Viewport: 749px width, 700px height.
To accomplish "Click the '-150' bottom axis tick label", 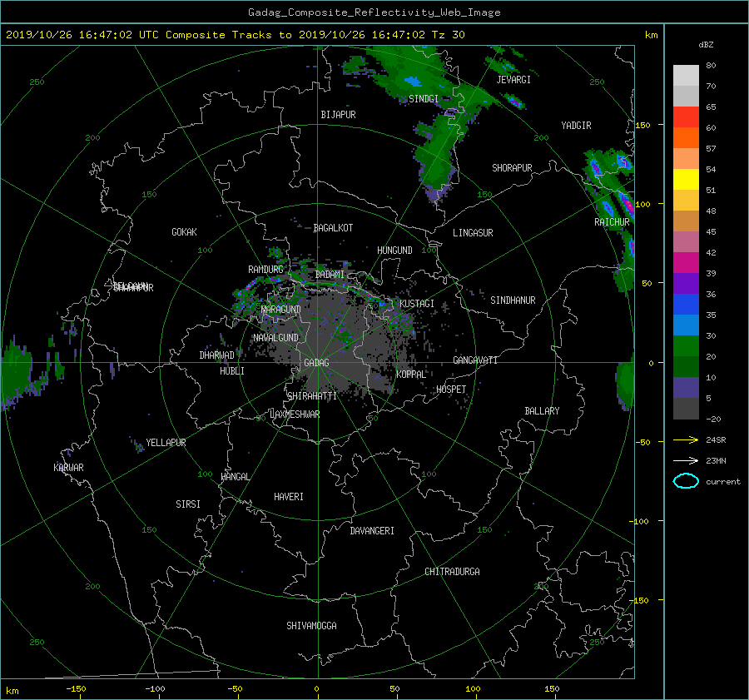I will [76, 689].
